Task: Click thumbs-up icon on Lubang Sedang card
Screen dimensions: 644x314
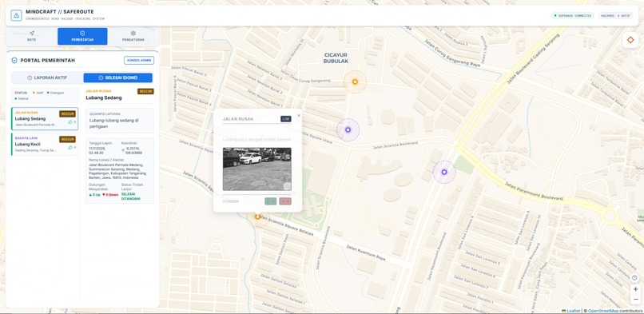Action: (x=70, y=122)
